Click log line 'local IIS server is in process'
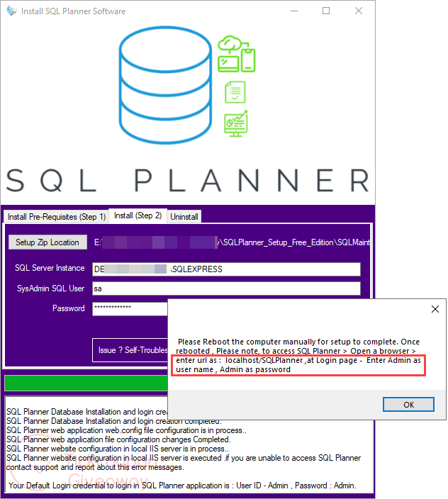This screenshot has height=499, width=448. pyautogui.click(x=118, y=449)
